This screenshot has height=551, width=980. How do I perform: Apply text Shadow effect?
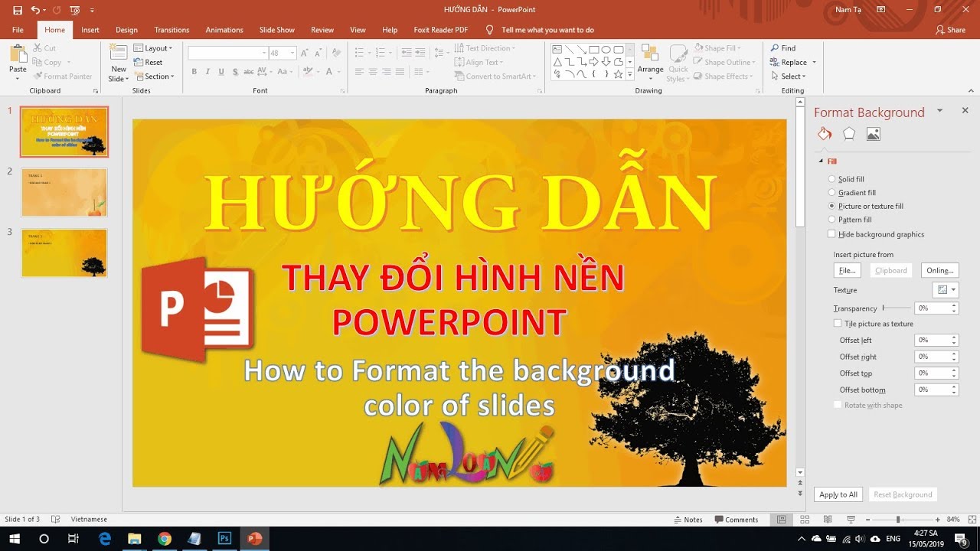pyautogui.click(x=234, y=72)
